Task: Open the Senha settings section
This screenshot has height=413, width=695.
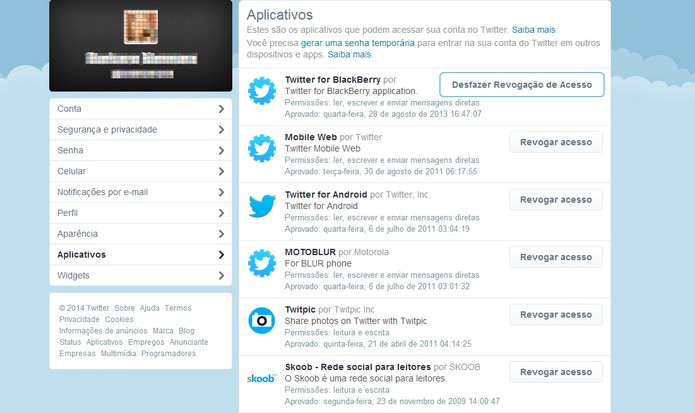Action: click(141, 150)
